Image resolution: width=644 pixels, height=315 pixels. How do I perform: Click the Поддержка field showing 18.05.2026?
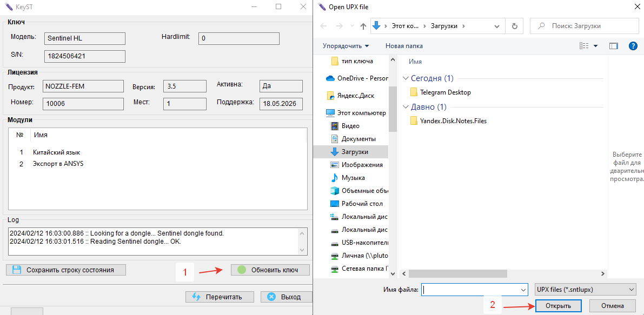[x=281, y=104]
